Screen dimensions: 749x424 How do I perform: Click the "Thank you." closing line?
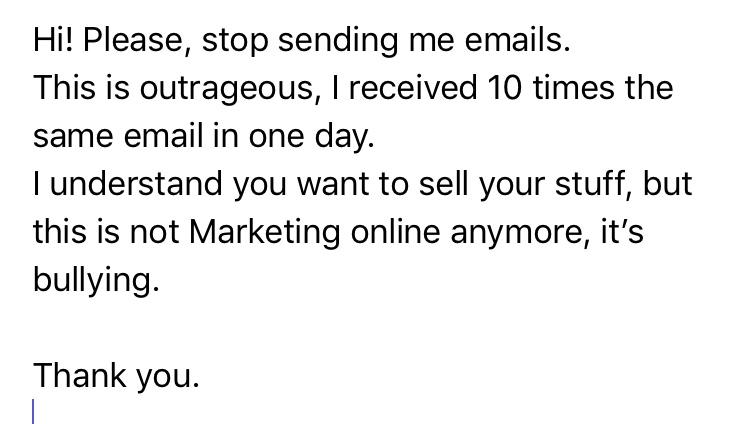116,376
